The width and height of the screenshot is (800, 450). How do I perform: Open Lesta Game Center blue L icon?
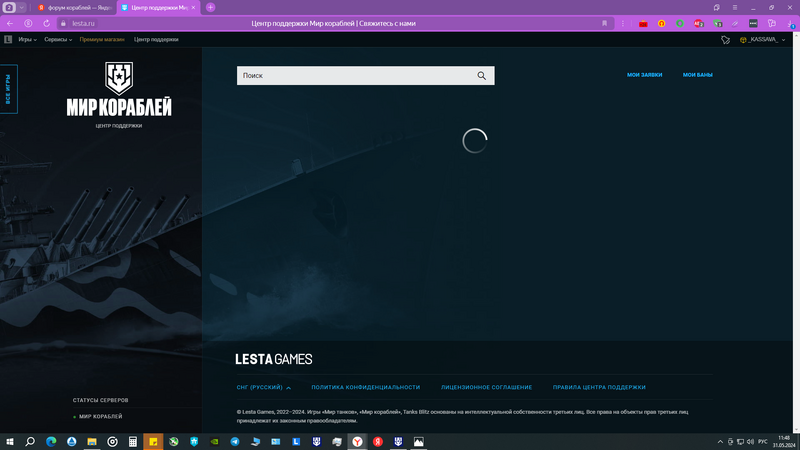click(x=296, y=442)
